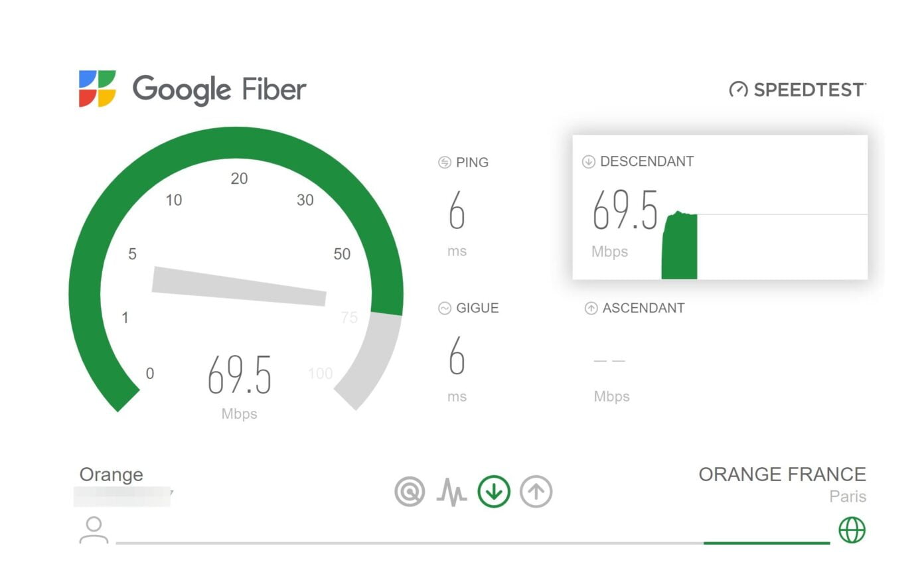Viewport: 924px width, 584px height.
Task: Toggle the green download view arrow
Action: click(493, 492)
